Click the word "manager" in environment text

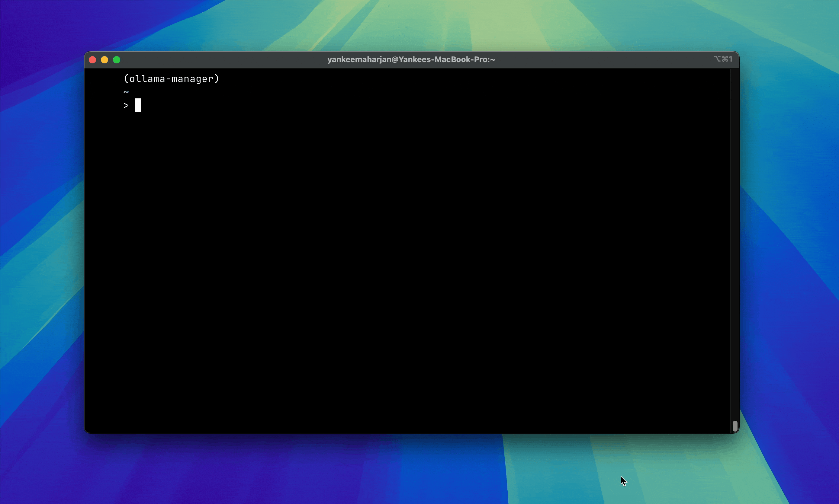192,79
